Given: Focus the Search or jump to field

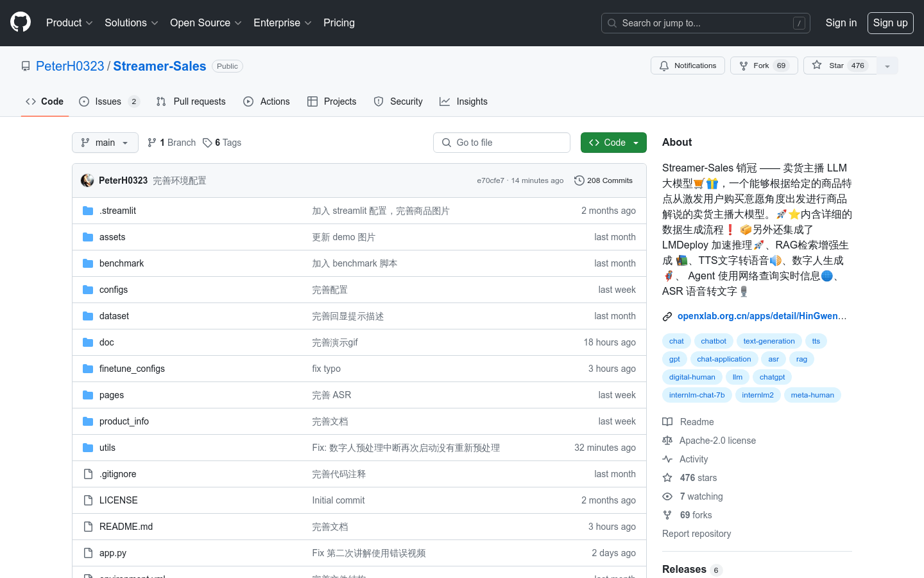Looking at the screenshot, I should [x=705, y=23].
